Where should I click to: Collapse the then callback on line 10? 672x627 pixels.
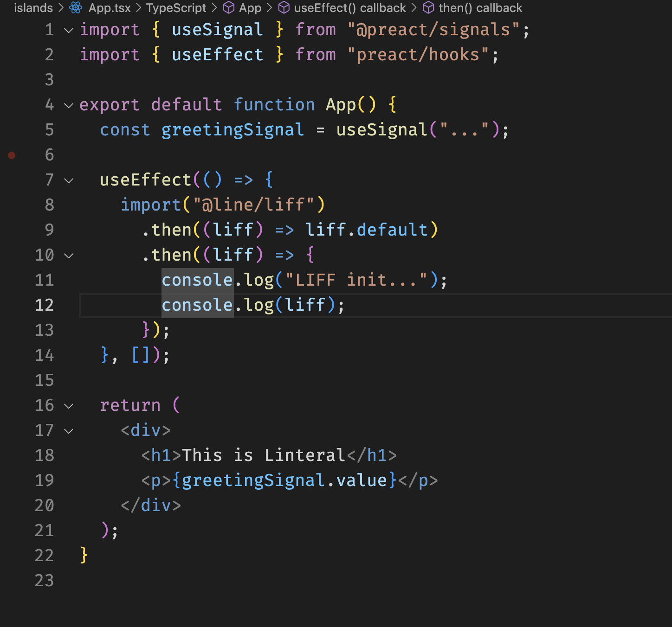coord(69,255)
